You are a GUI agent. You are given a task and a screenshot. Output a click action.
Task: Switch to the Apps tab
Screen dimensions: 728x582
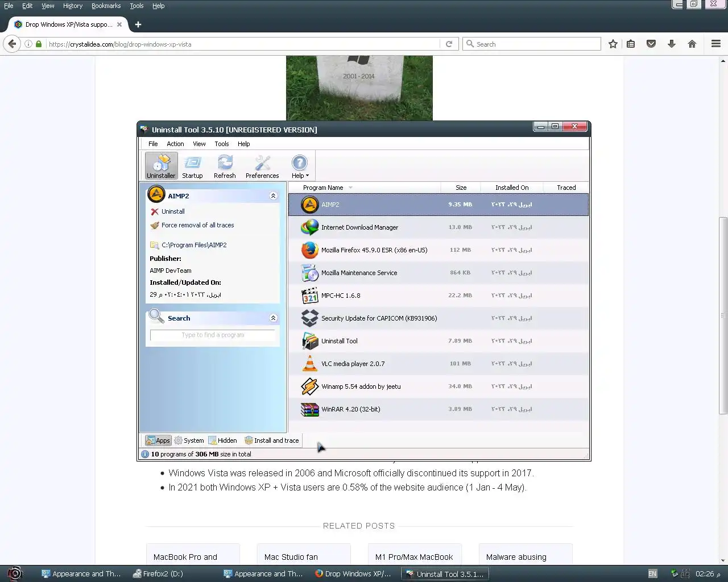click(x=158, y=440)
